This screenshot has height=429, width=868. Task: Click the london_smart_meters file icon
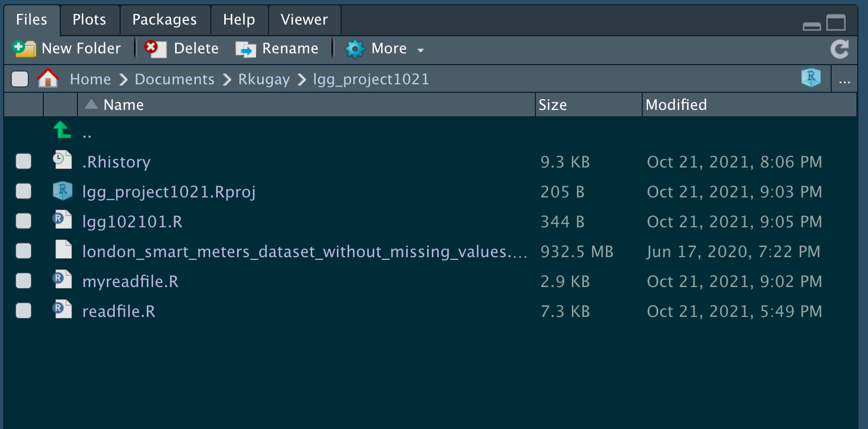64,249
